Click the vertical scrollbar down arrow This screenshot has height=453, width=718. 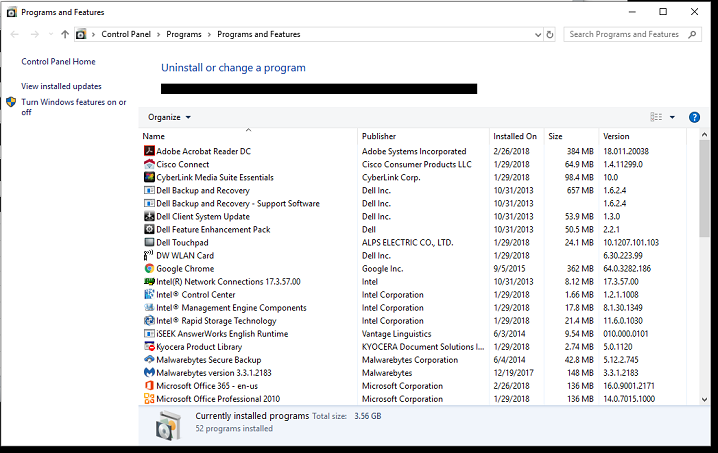point(704,399)
